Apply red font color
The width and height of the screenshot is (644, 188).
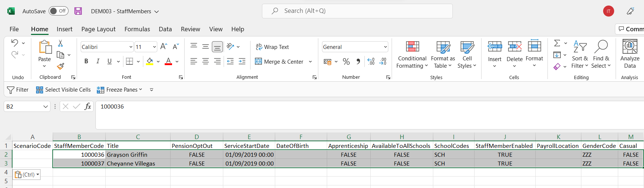click(x=168, y=61)
